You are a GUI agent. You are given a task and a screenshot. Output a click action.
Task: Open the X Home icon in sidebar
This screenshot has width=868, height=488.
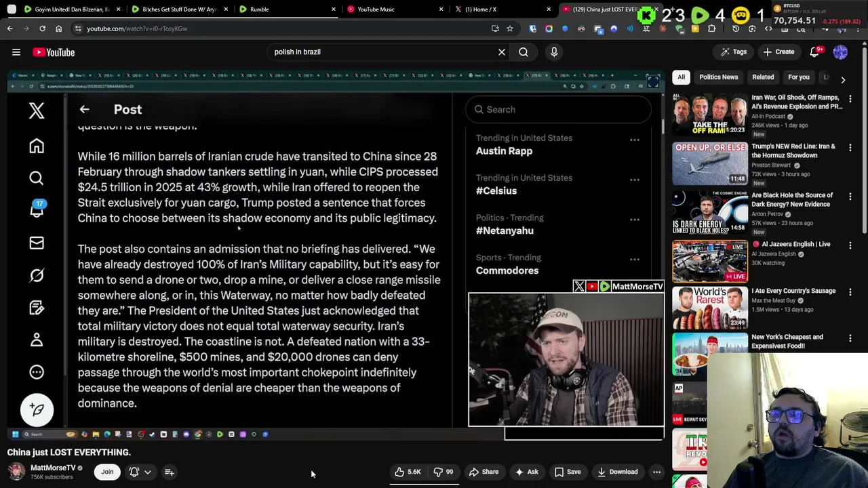(x=37, y=146)
